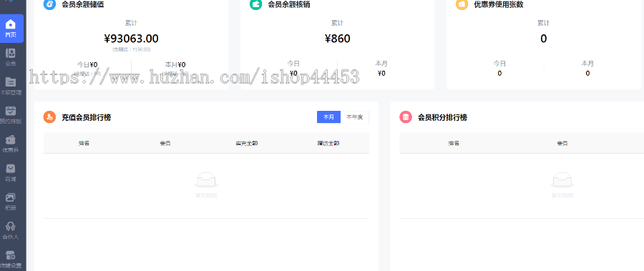The height and width of the screenshot is (271, 644).
Task: Click 本月 ¥0 in 会员余额核销 card
Action: click(x=381, y=74)
